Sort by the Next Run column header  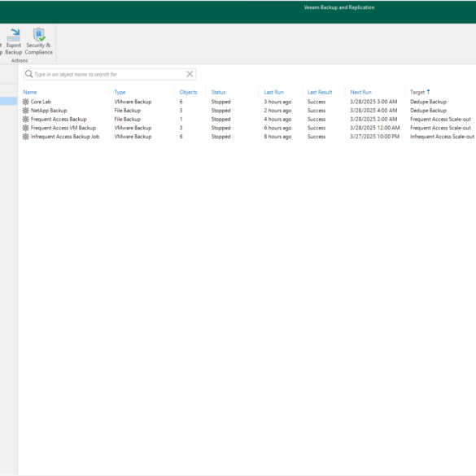360,92
